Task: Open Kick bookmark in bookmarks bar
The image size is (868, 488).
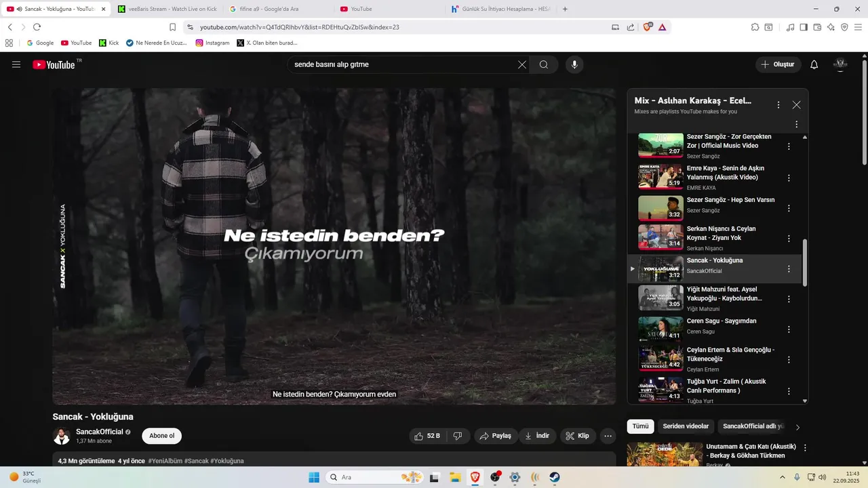Action: tap(108, 43)
